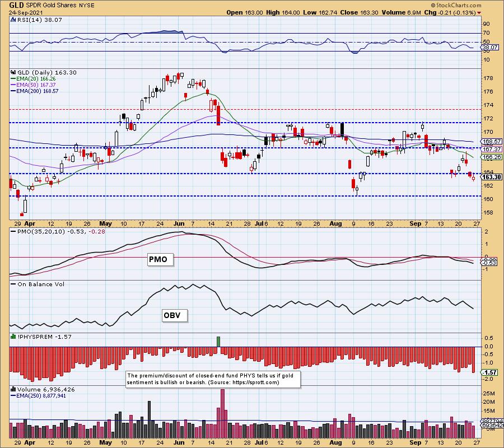This screenshot has height=448, width=504.
Task: Click the -0.53 PMO value tag
Action: 490,263
